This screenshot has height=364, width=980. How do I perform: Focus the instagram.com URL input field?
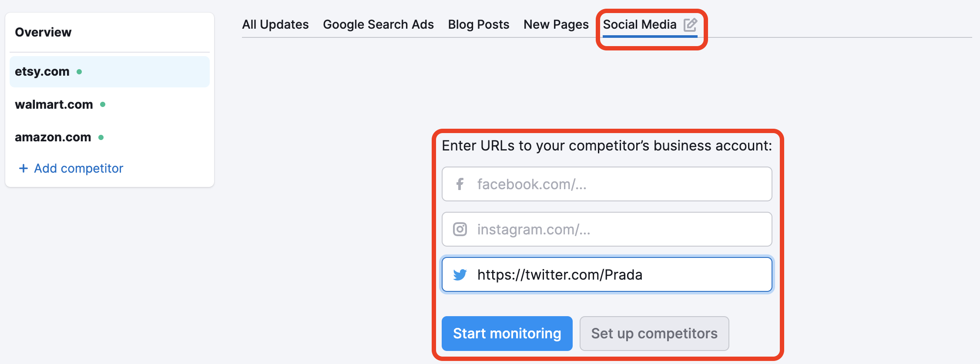(607, 229)
